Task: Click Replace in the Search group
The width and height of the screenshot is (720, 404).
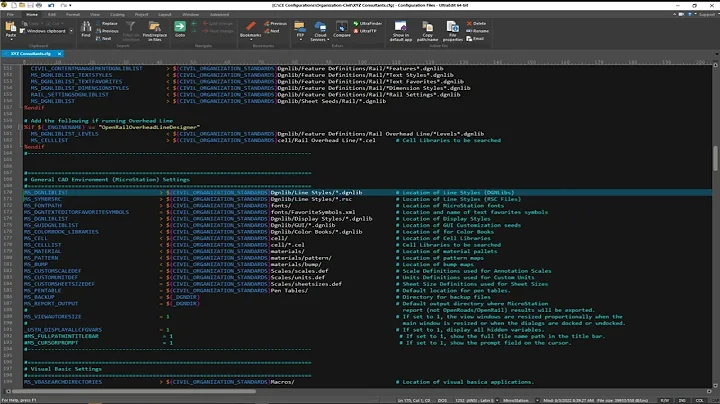Action: point(107,23)
